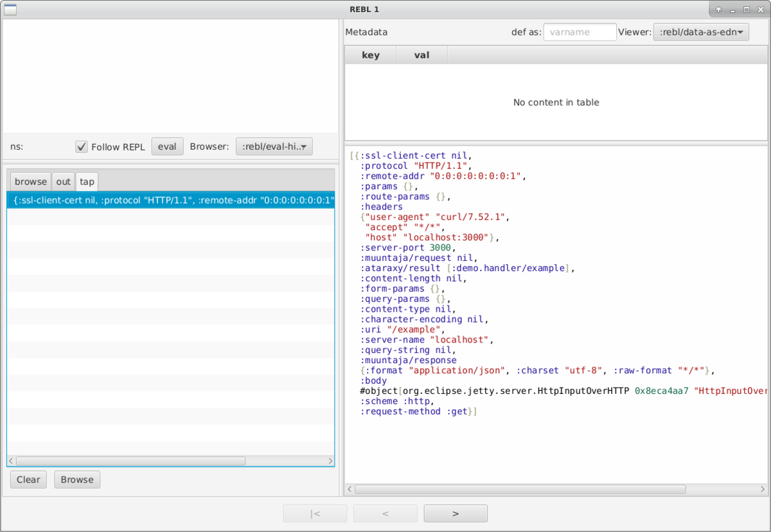The height and width of the screenshot is (532, 771).
Task: Select the ssl-client-cert tapped value row
Action: tap(170, 200)
